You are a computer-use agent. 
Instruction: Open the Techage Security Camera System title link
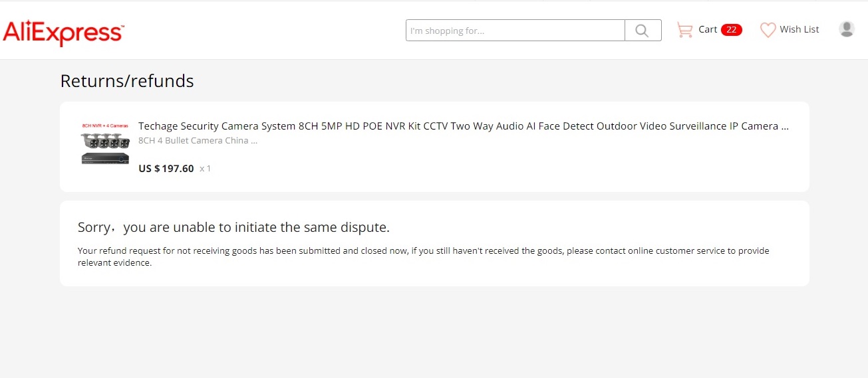coord(464,126)
